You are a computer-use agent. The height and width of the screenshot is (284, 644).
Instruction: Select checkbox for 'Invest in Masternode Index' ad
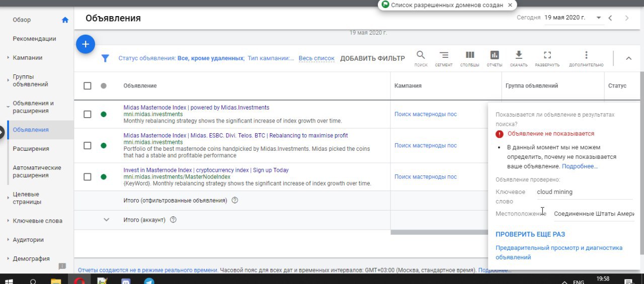88,176
